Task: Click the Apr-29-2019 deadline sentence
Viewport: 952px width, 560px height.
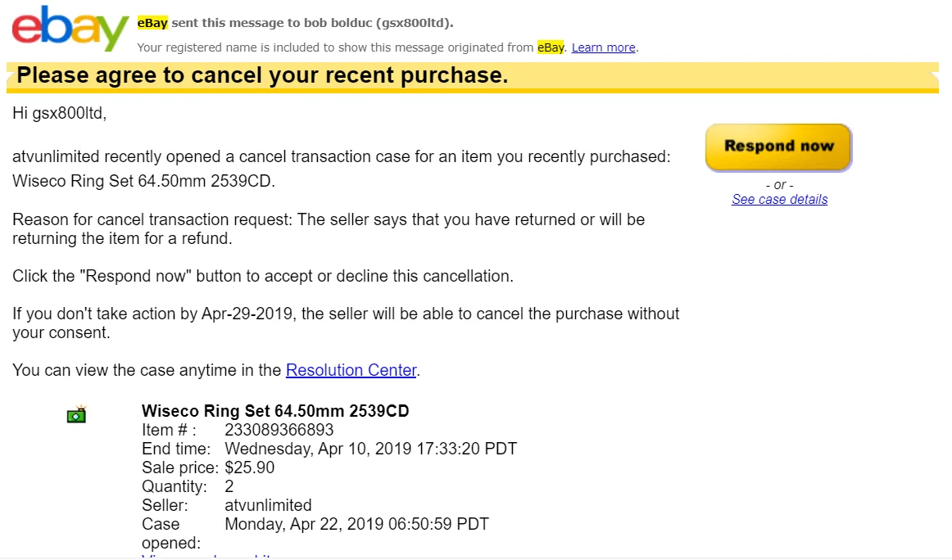Action: point(344,323)
